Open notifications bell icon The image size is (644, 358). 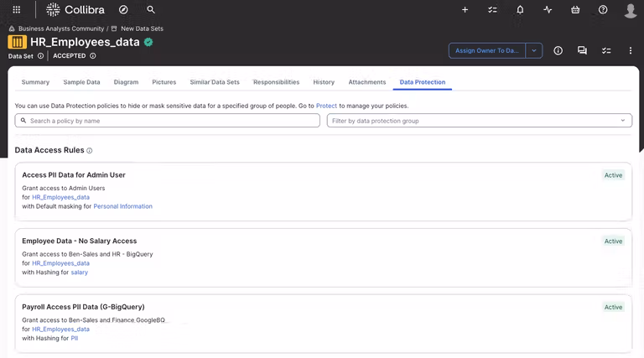click(520, 10)
